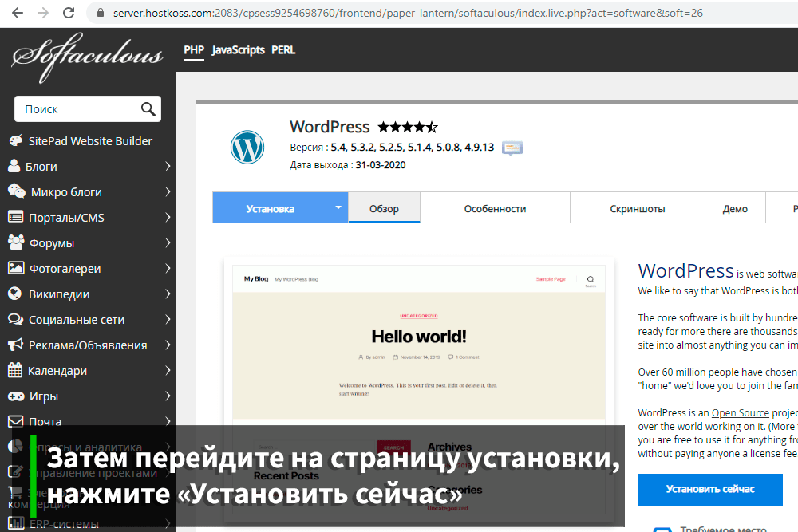This screenshot has height=532, width=798.
Task: Click the Дата выхода 31-03-2020 text
Action: 348,165
